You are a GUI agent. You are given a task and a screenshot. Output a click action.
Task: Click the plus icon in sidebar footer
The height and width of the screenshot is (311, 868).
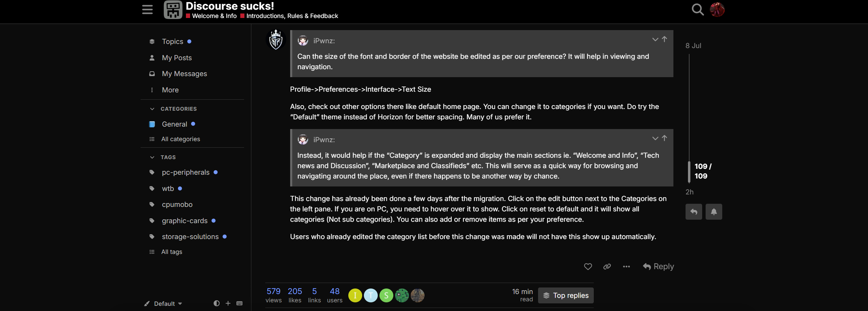point(228,303)
